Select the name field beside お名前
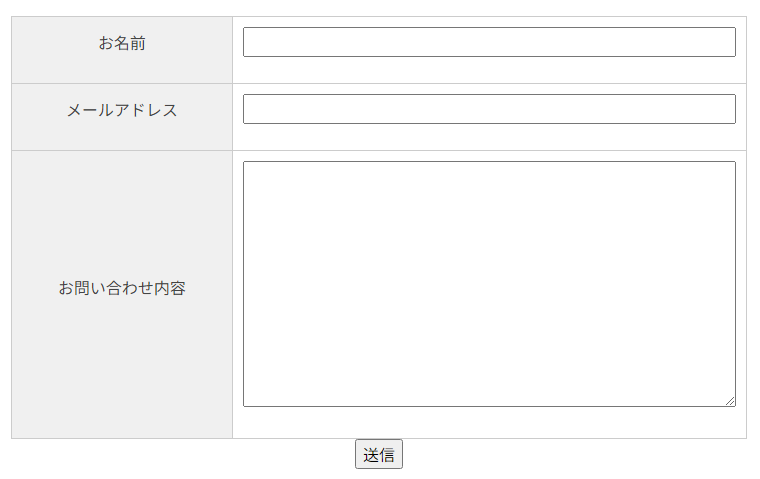This screenshot has height=479, width=760. point(489,42)
